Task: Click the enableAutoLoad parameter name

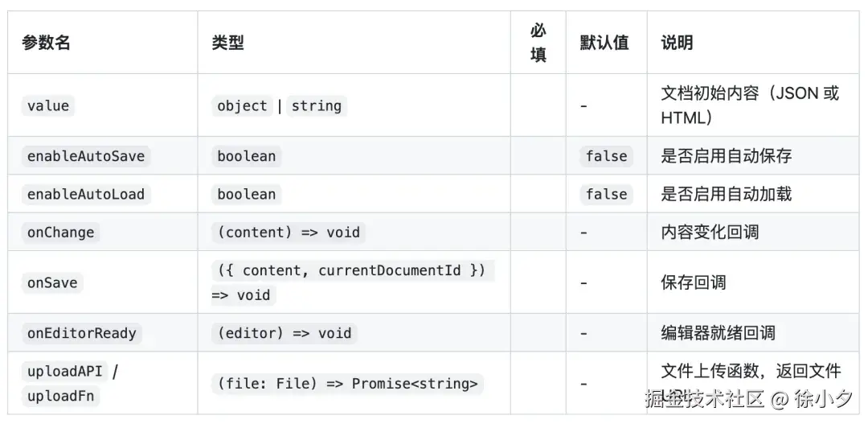Action: [86, 195]
